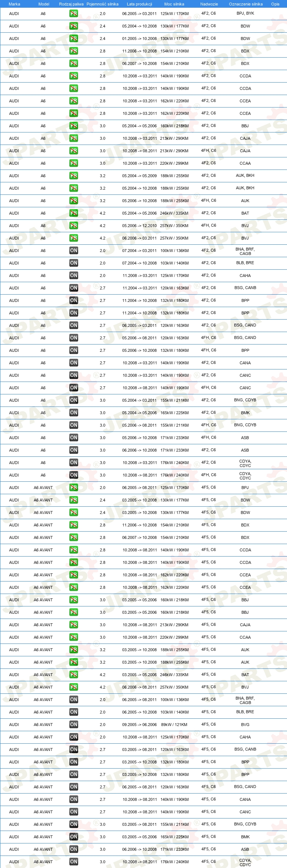Click petrol icon in A6 CAJA row with 4F2 body
This screenshot has width=287, height=868.
click(x=74, y=138)
